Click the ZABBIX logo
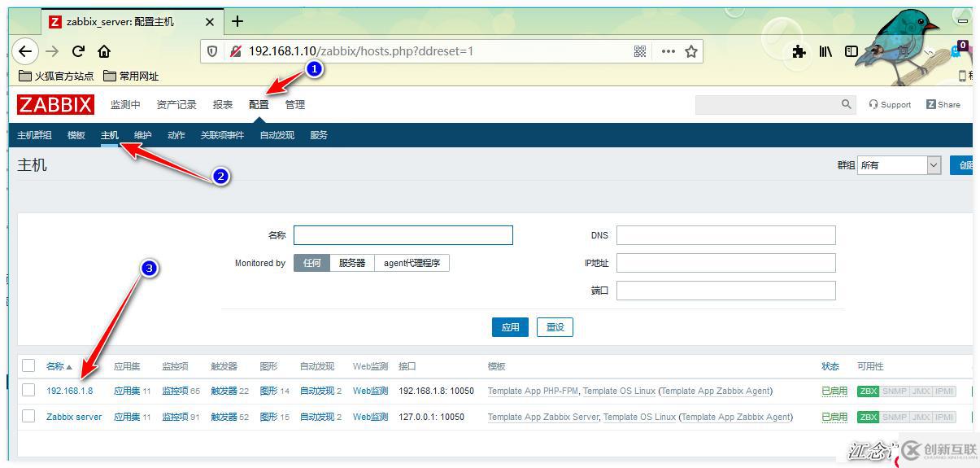The image size is (980, 468). (x=56, y=104)
